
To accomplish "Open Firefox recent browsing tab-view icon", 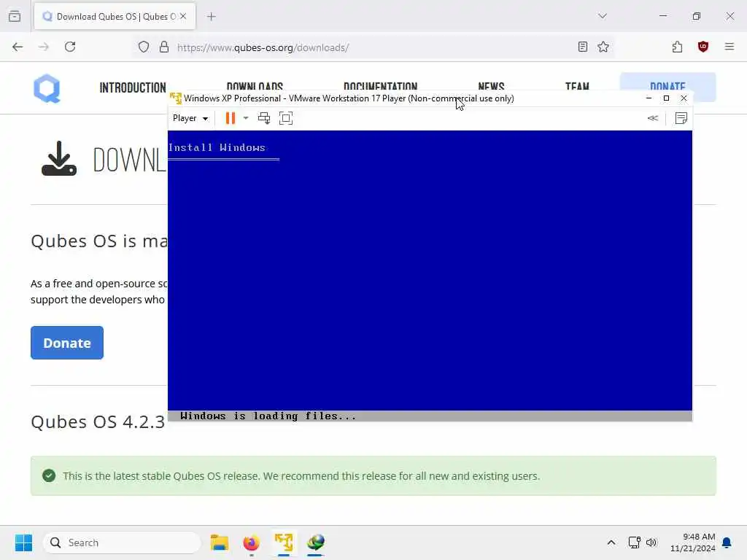I will (x=15, y=16).
